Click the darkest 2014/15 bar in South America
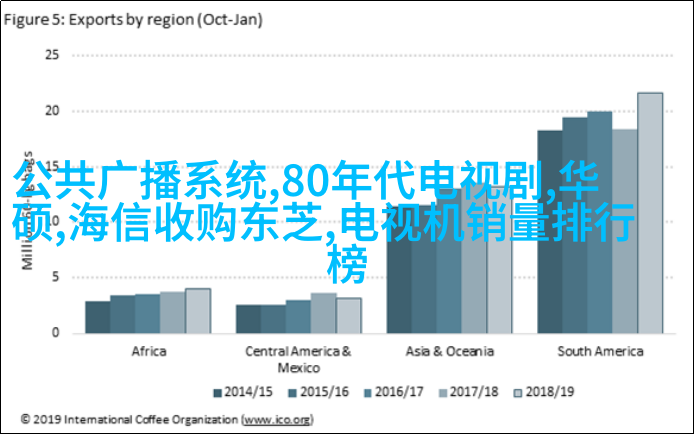Viewport: 695px width, 434px height. point(549,231)
